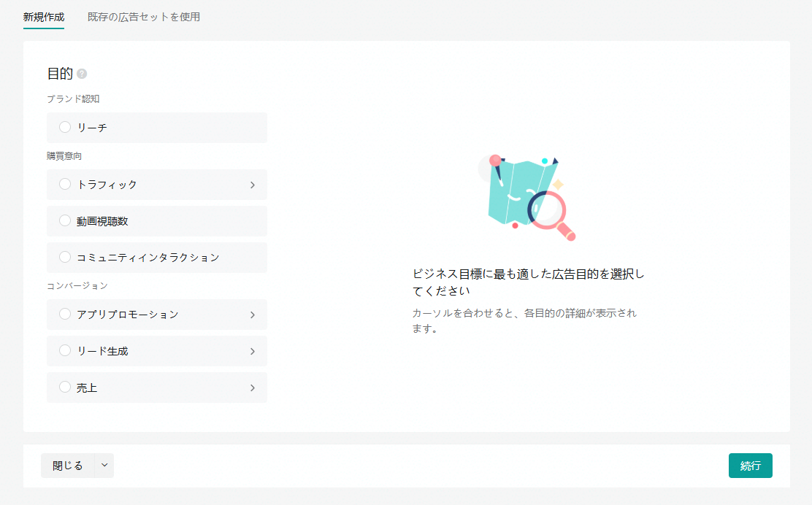Viewport: 812px width, 505px height.
Task: Click the コンバージョン section label
Action: pyautogui.click(x=77, y=285)
